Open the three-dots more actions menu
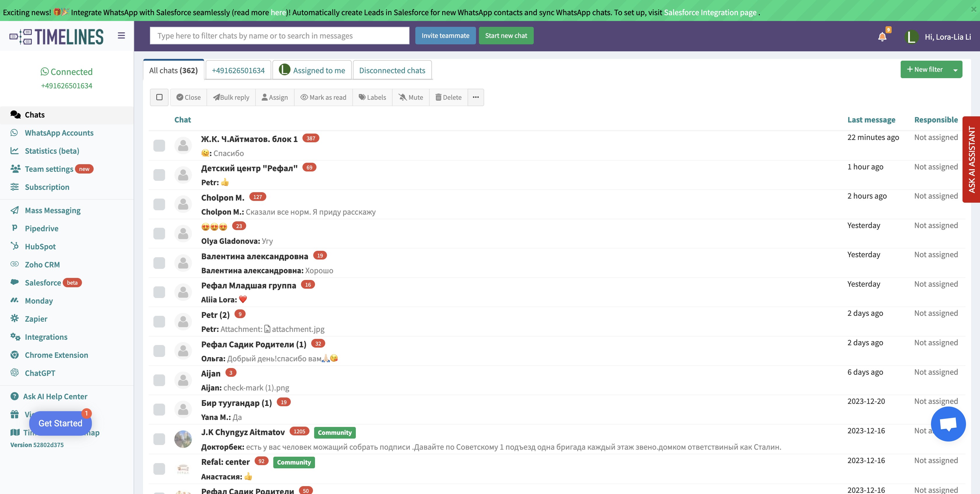Screen dimensions: 980x494 [x=475, y=97]
